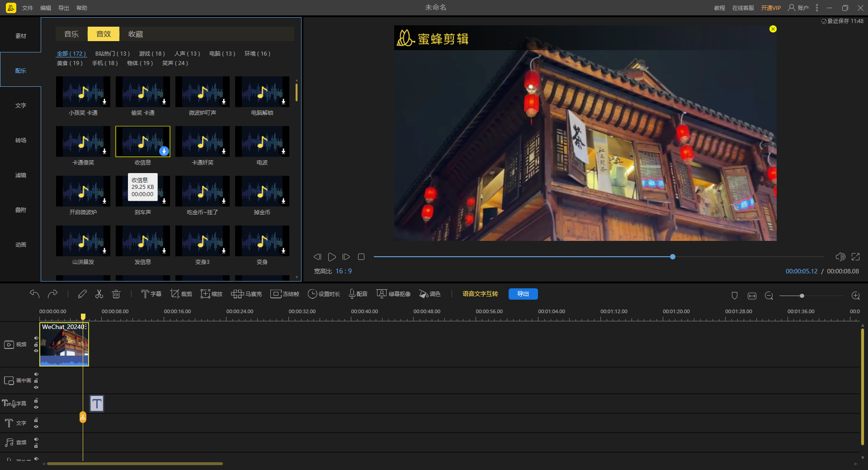The height and width of the screenshot is (470, 868).
Task: Click the blue 导出 export button
Action: (x=523, y=294)
